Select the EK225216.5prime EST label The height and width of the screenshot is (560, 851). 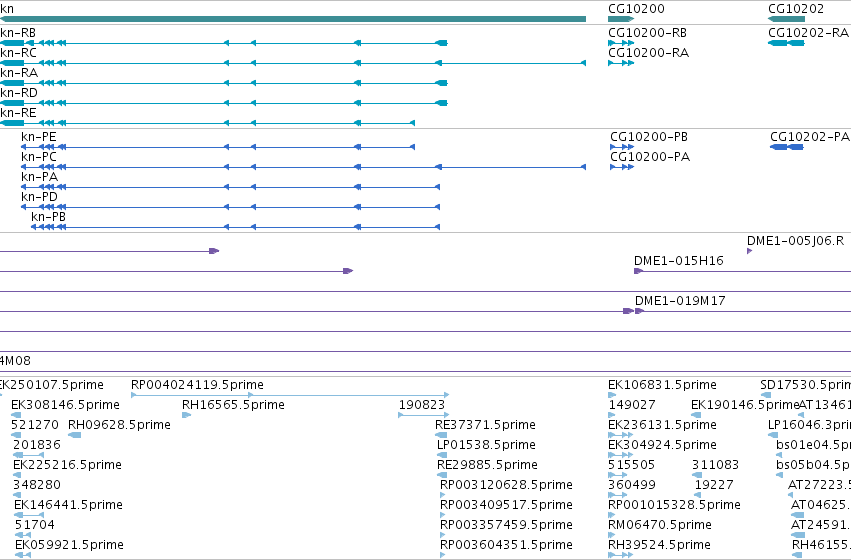click(67, 466)
